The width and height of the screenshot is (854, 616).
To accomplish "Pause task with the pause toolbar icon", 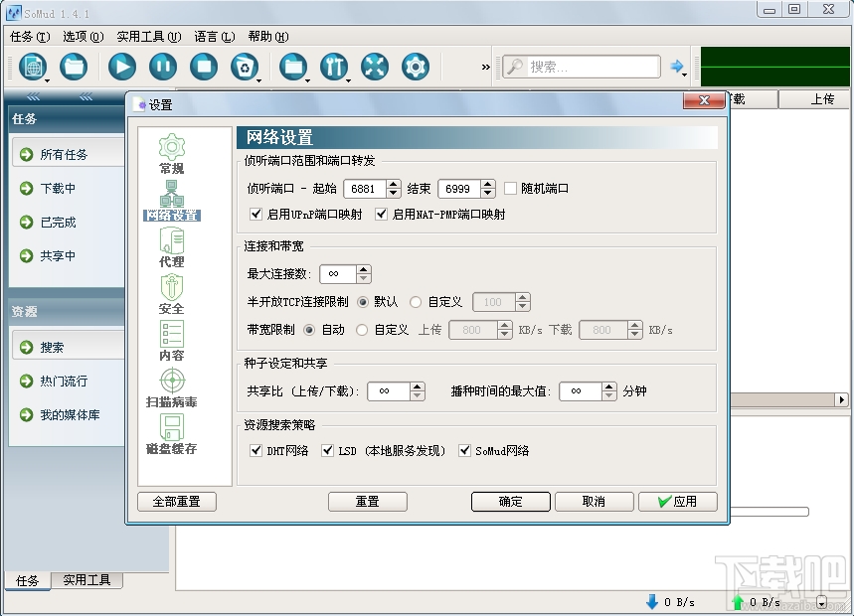I will pos(163,67).
